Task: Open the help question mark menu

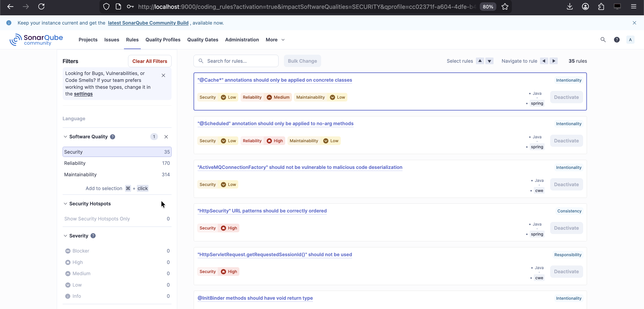Action: [x=616, y=39]
